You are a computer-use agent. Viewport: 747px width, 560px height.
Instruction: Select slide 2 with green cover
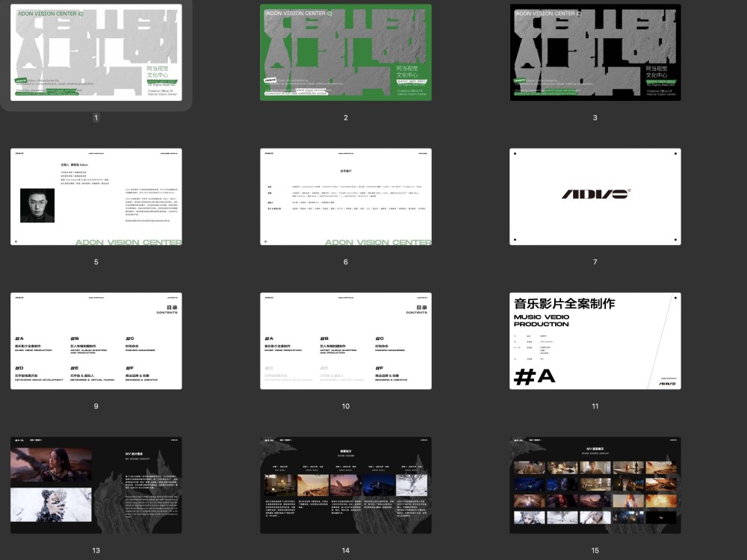[x=346, y=52]
